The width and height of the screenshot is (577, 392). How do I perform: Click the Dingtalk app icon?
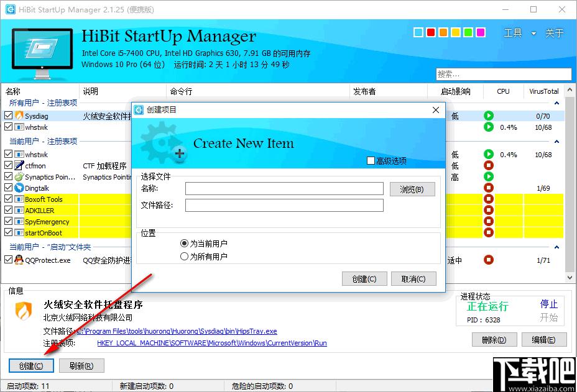(19, 188)
